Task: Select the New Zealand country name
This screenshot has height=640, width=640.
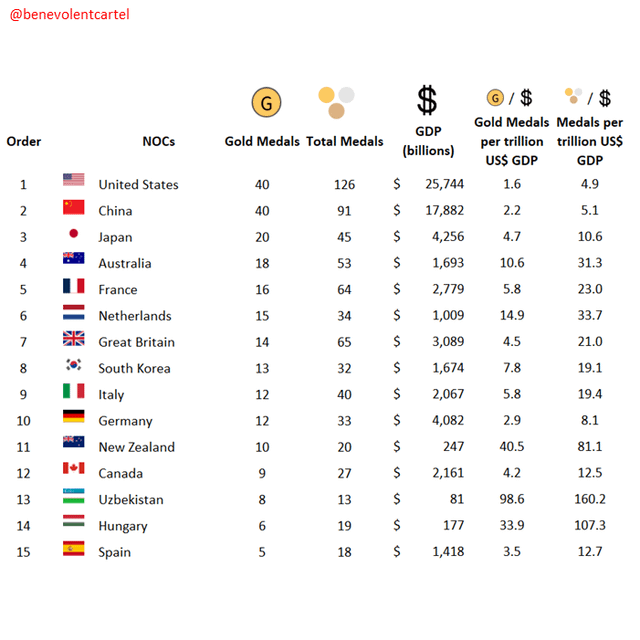Action: (137, 447)
